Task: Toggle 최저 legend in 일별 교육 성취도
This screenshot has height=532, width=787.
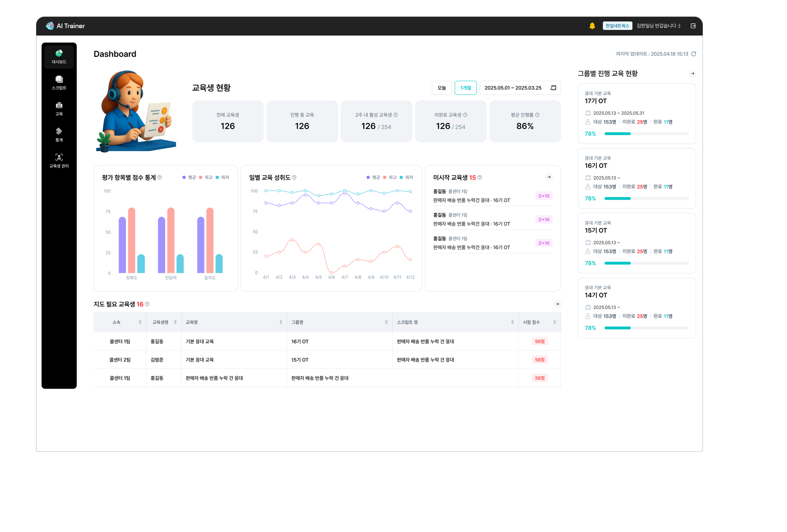Action: 407,177
